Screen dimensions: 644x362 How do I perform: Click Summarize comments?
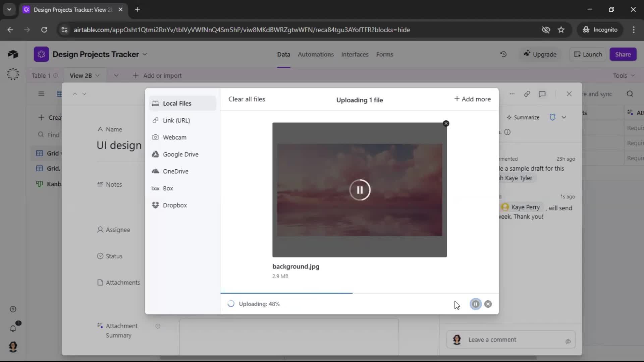tap(523, 117)
